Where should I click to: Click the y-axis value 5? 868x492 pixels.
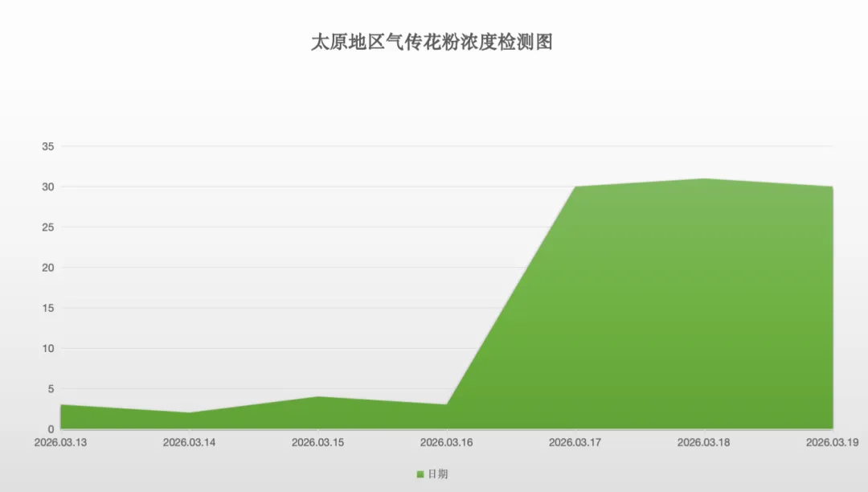[x=51, y=389]
